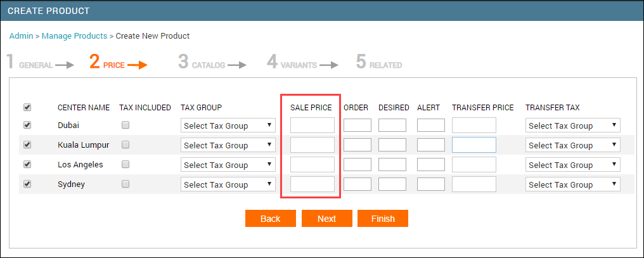The image size is (644, 258).
Task: Click Kuala Lumpur Alert field
Action: click(431, 145)
